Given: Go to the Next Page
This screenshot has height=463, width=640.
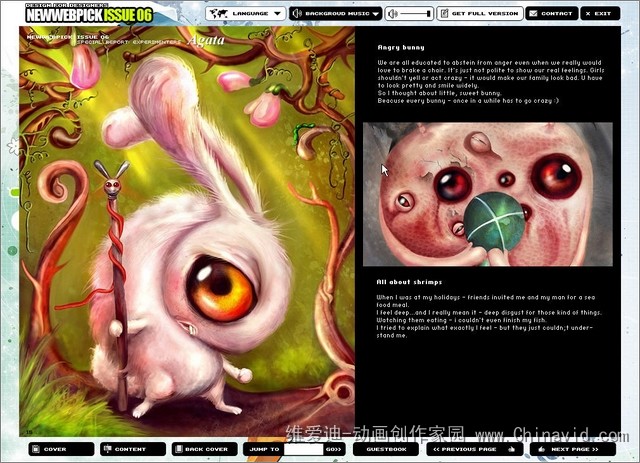Looking at the screenshot, I should 573,449.
